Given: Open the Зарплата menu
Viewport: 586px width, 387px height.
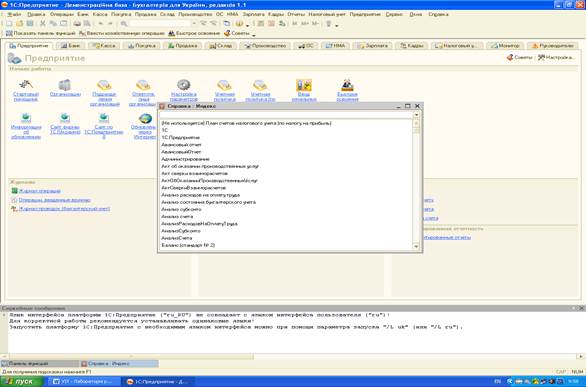Looking at the screenshot, I should coord(253,14).
